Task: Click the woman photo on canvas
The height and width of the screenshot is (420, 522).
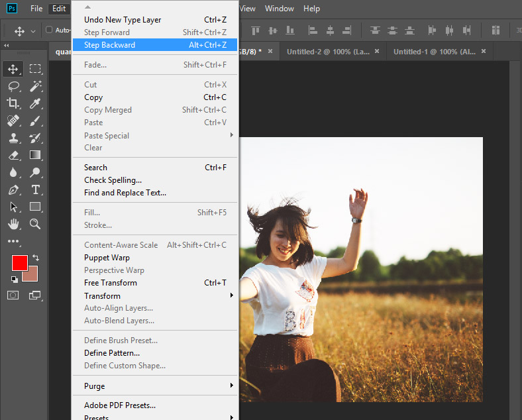Action: [x=361, y=270]
